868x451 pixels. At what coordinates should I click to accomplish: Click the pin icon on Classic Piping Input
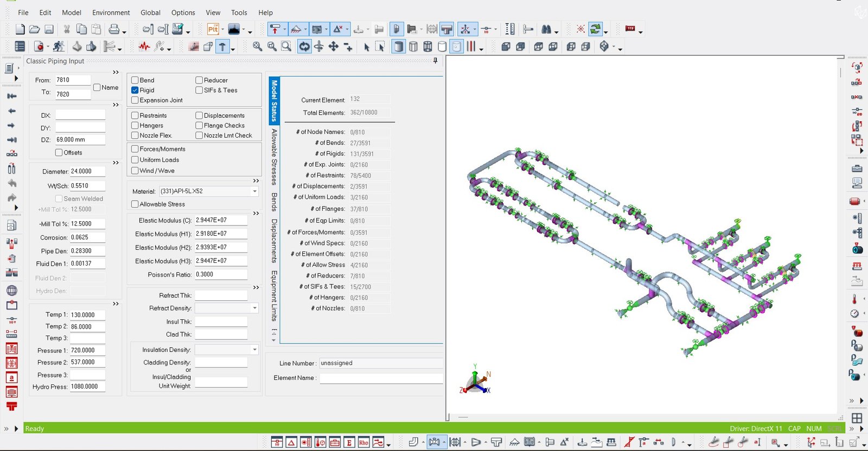(x=435, y=61)
